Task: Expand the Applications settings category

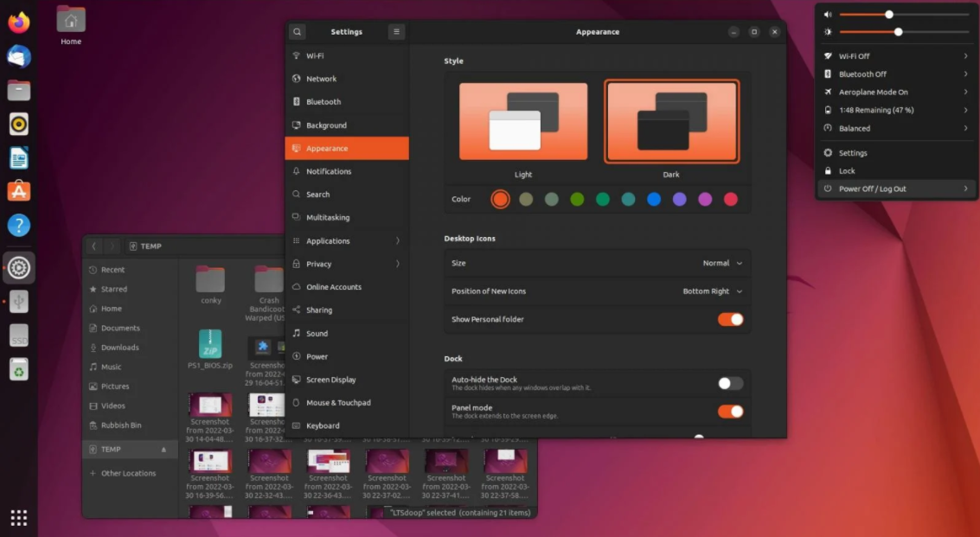Action: 347,240
